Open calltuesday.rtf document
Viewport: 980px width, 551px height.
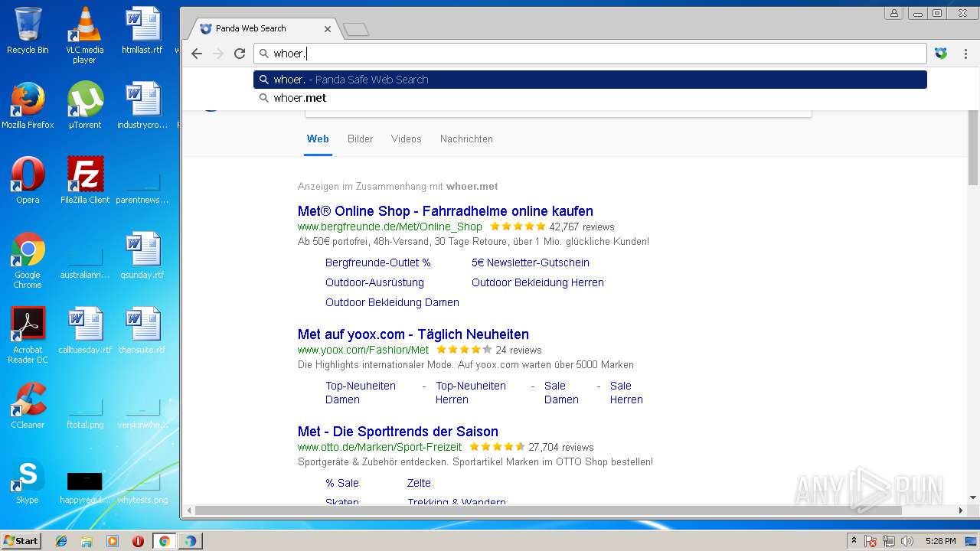point(85,331)
